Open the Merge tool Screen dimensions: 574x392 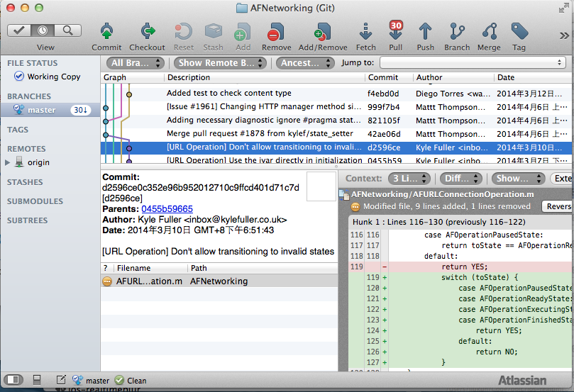pos(489,33)
